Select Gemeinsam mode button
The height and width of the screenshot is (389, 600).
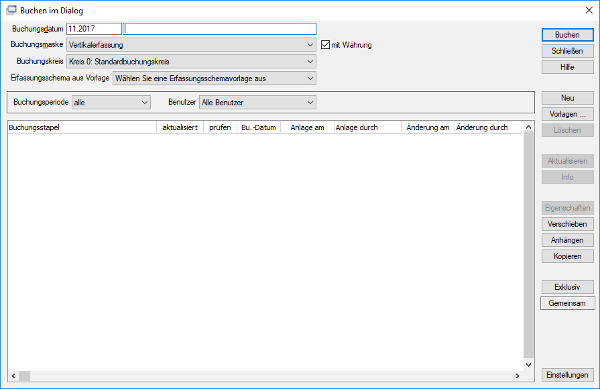[567, 303]
